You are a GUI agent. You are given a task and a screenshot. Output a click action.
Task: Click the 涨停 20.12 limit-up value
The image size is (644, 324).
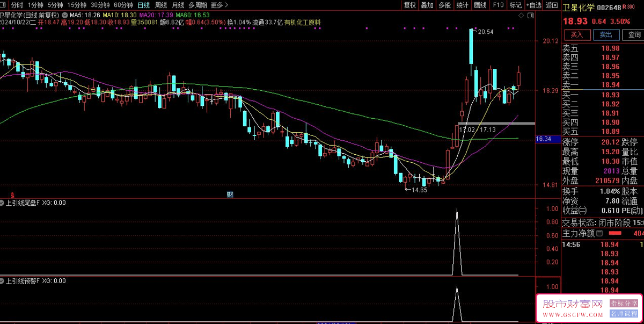pyautogui.click(x=610, y=142)
